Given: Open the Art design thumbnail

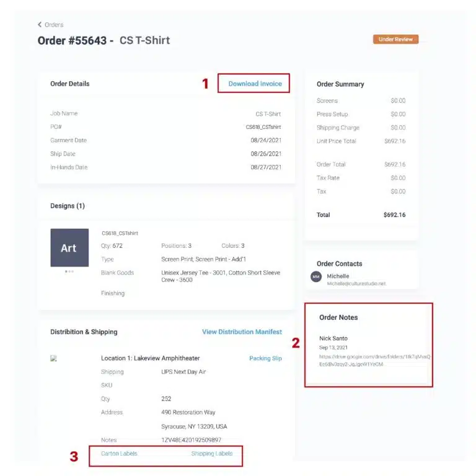Looking at the screenshot, I should pos(69,248).
